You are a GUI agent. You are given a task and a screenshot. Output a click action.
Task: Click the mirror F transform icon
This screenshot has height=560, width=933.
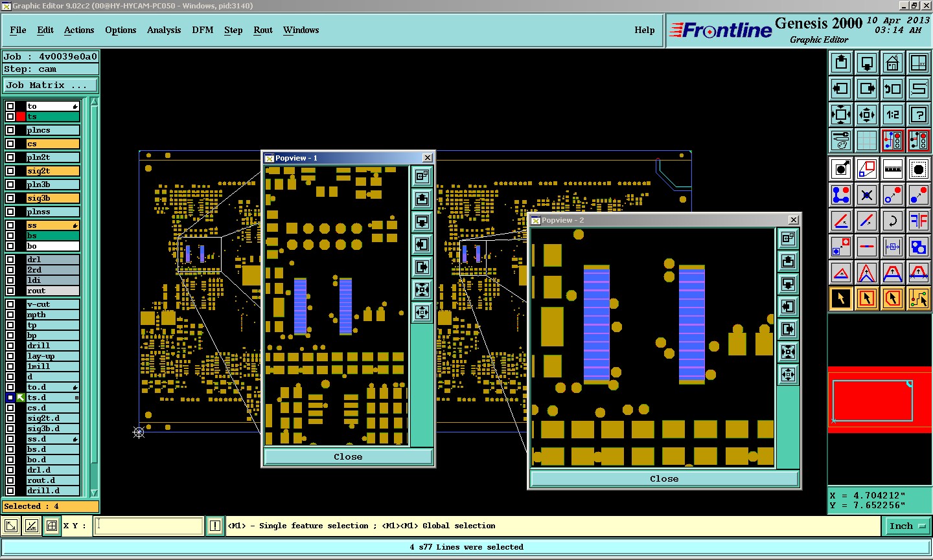(919, 221)
